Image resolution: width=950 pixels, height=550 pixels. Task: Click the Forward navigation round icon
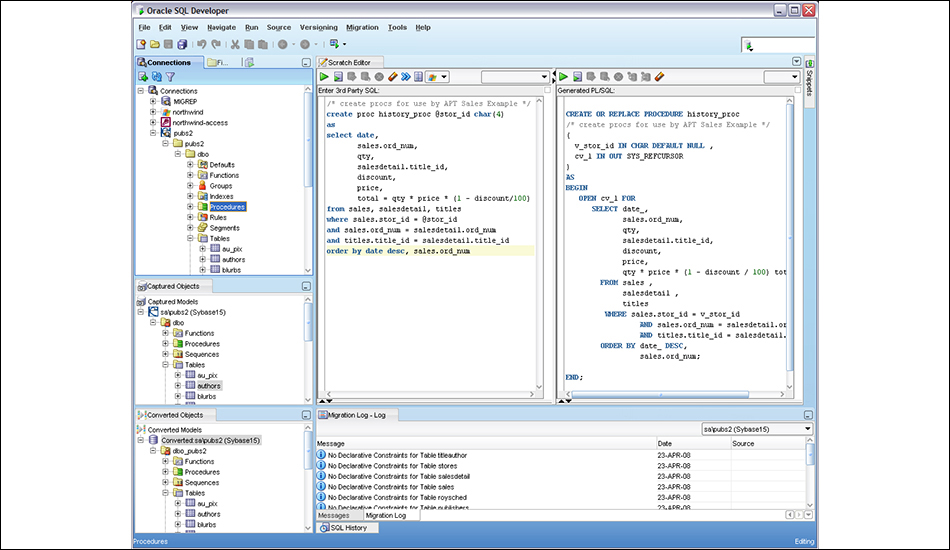305,44
